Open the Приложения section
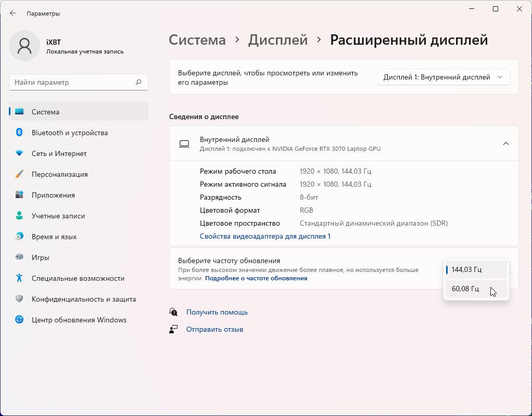 click(x=53, y=195)
